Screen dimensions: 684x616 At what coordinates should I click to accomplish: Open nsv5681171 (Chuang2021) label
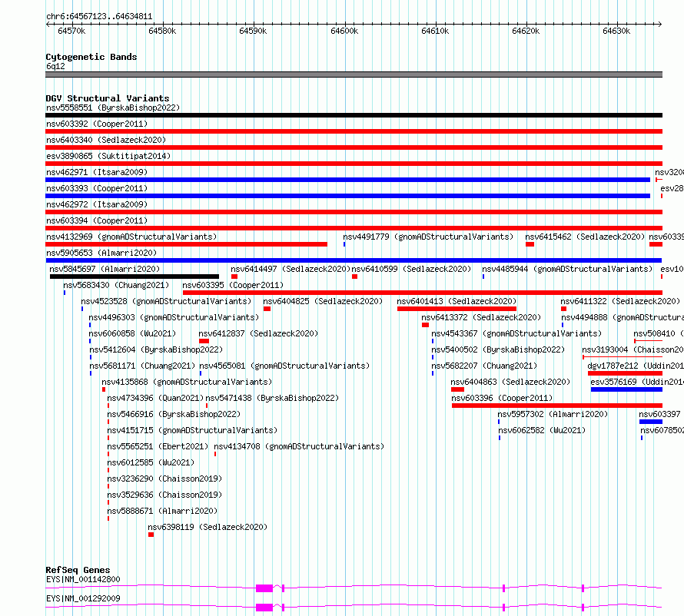click(x=142, y=366)
